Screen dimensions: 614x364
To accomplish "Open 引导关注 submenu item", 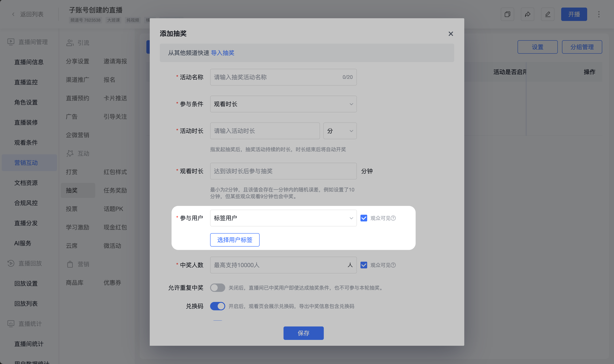I will click(115, 117).
